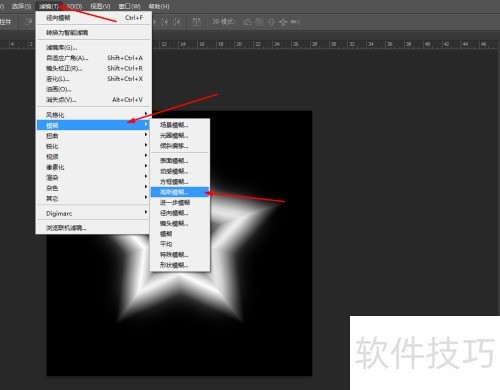The width and height of the screenshot is (500, 390).
Task: Select 倾斜偏移... in blur submenu
Action: coord(180,146)
